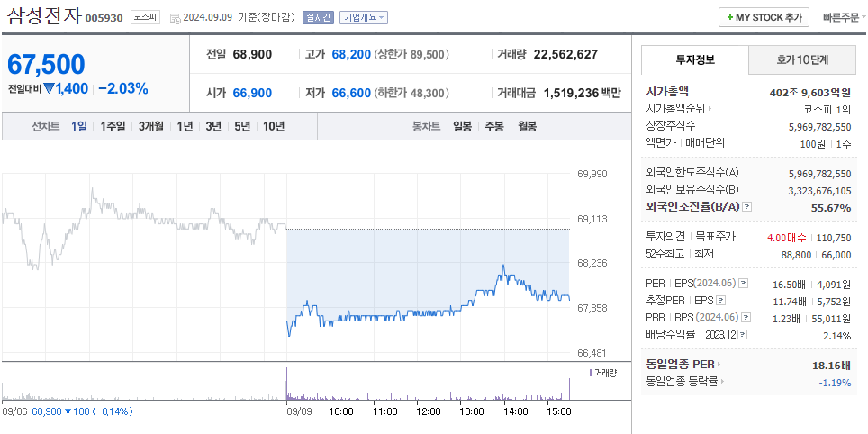Click the 14:00 time label on chart axis
Viewport: 868px width, 434px height.
(x=516, y=411)
